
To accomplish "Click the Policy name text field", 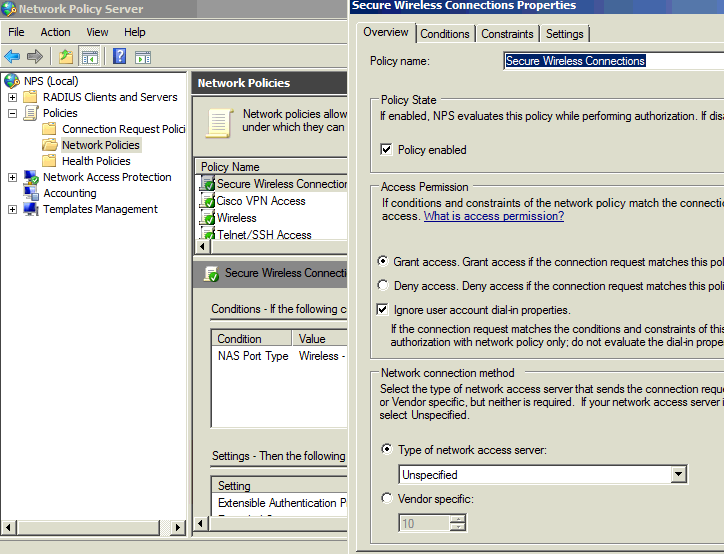I will pyautogui.click(x=612, y=61).
